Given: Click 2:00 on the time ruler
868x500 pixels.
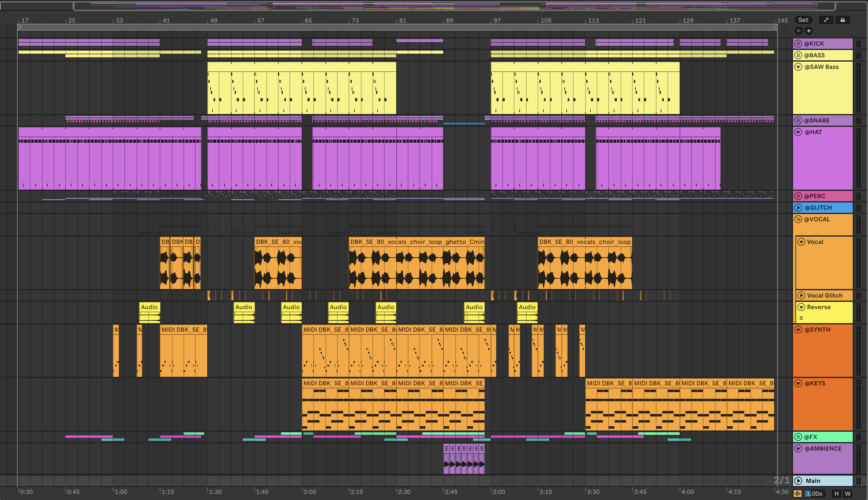Looking at the screenshot, I should (310, 492).
